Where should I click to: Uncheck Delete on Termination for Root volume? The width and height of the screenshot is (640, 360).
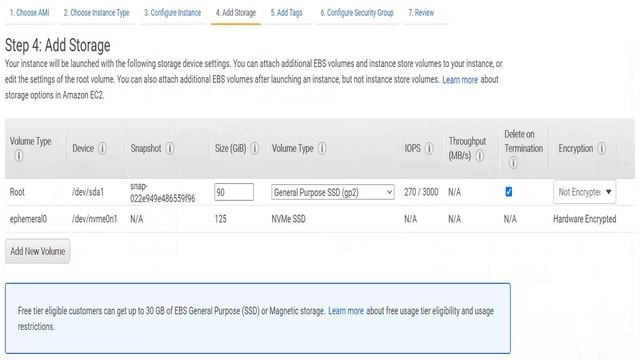pyautogui.click(x=509, y=191)
